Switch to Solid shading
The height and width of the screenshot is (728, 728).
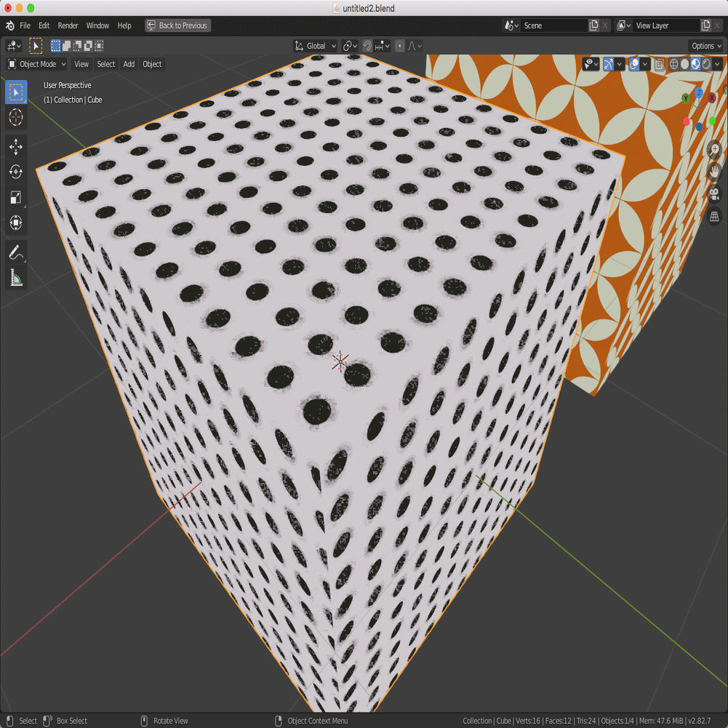685,64
